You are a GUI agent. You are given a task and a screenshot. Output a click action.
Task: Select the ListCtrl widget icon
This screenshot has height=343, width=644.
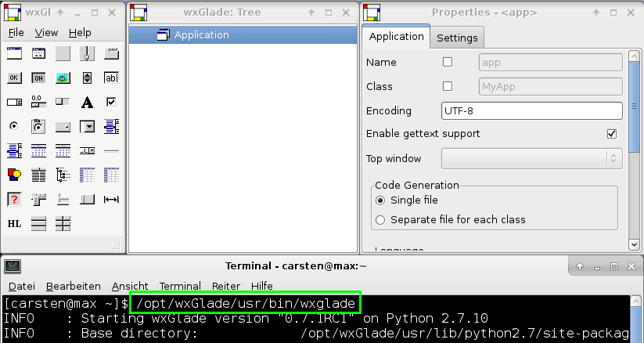click(x=38, y=175)
